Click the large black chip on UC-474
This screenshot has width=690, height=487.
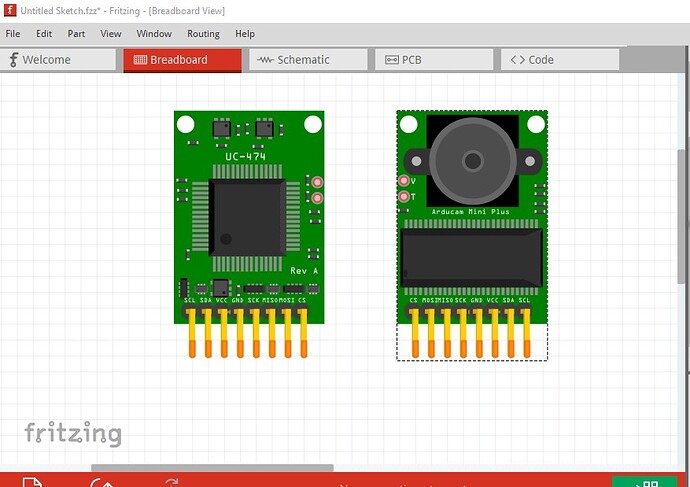coord(248,218)
